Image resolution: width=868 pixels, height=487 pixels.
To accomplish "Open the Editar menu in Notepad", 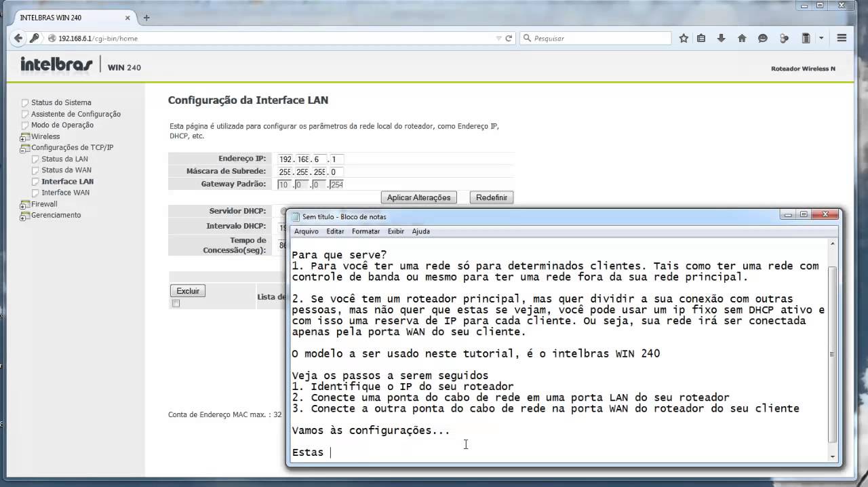I will [x=335, y=231].
